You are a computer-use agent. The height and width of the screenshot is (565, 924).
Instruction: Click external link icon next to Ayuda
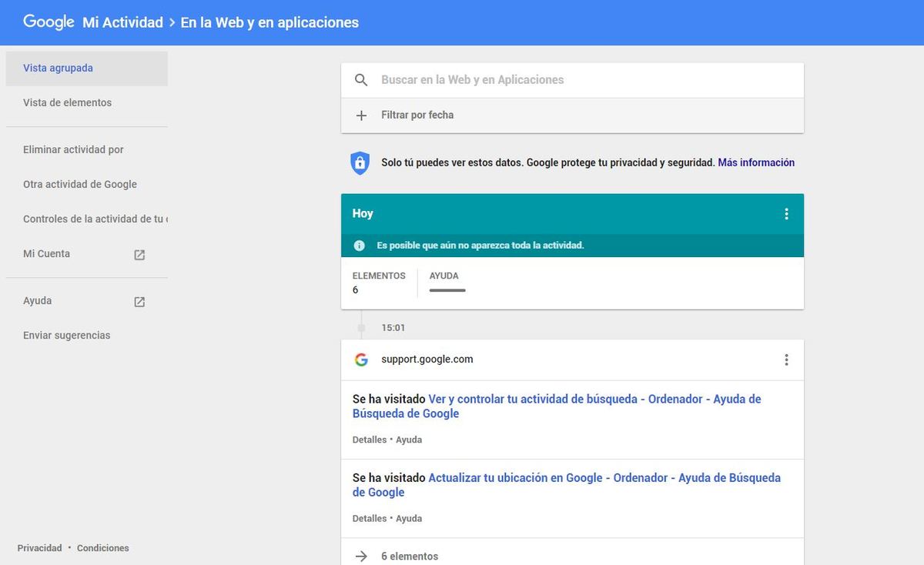(x=139, y=302)
